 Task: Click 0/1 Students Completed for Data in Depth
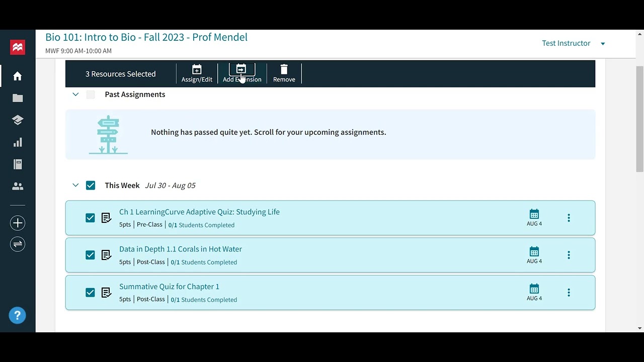204,262
